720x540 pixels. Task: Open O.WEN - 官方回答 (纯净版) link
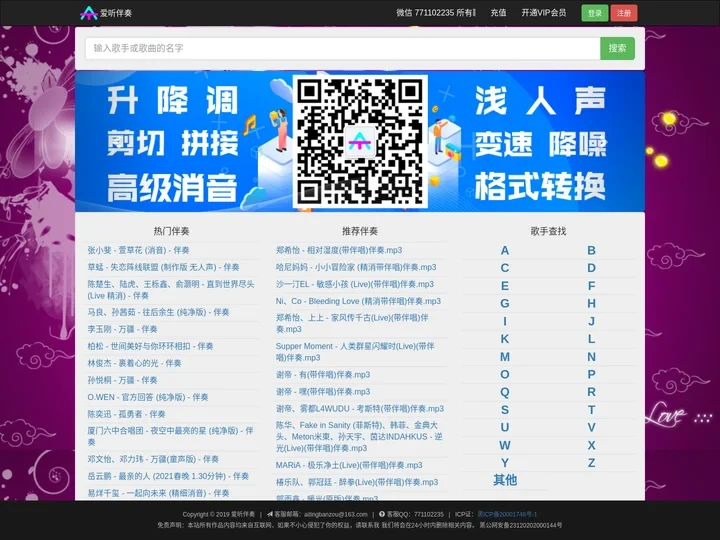tap(147, 397)
